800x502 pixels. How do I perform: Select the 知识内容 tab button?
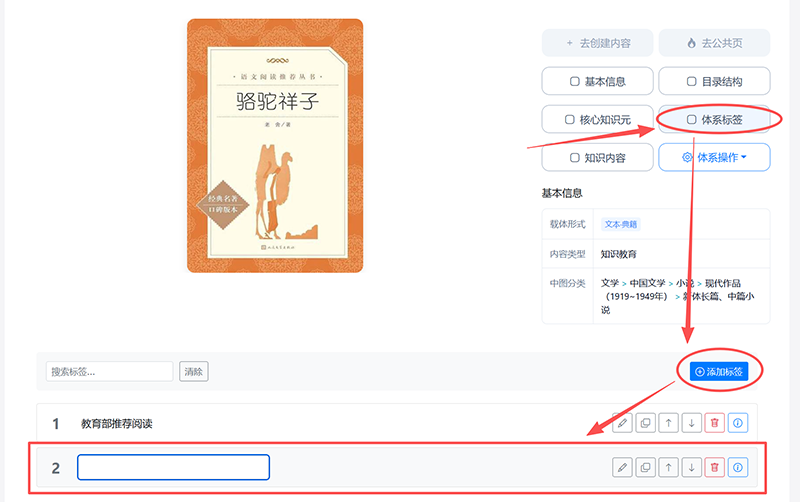click(x=597, y=158)
